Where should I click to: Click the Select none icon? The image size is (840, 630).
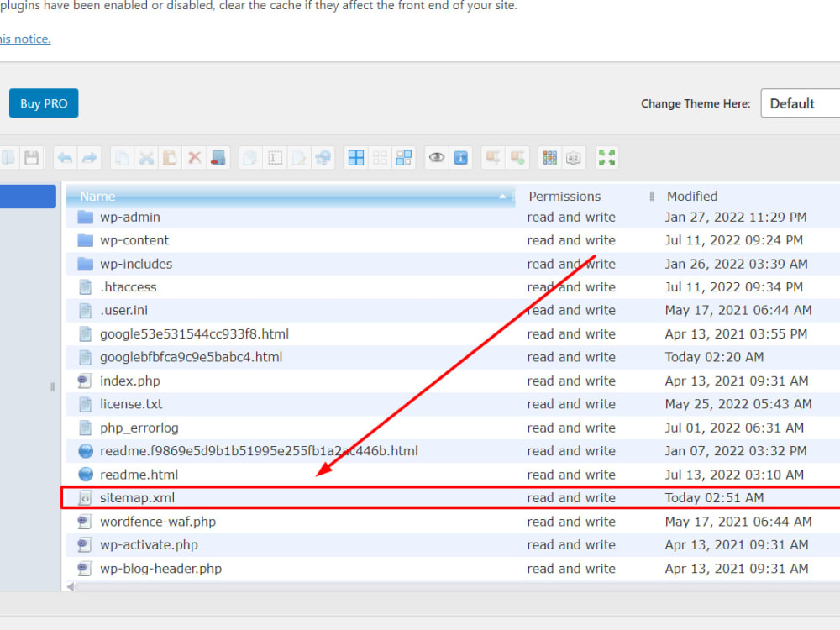(x=380, y=158)
